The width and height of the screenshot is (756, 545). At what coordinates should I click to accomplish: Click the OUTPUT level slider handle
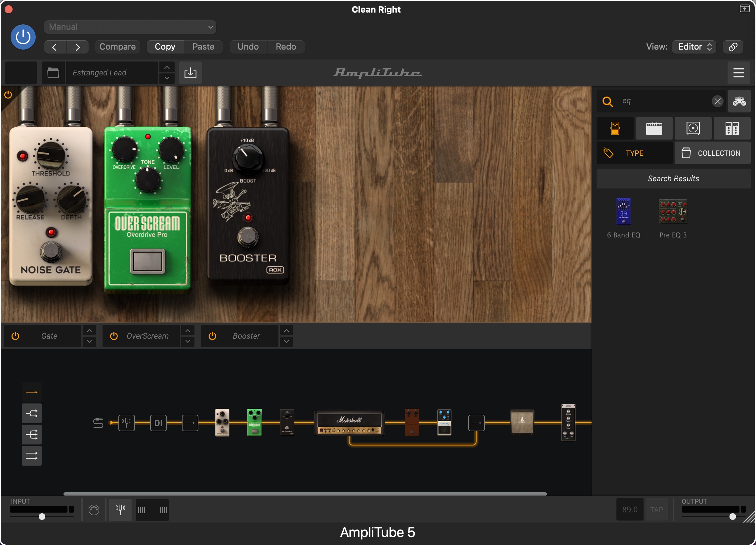733,517
